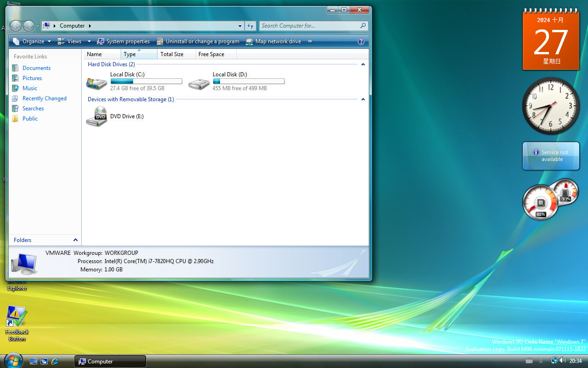Click the Documents icon in sidebar
Screen dimensions: 588x368
tap(15, 68)
